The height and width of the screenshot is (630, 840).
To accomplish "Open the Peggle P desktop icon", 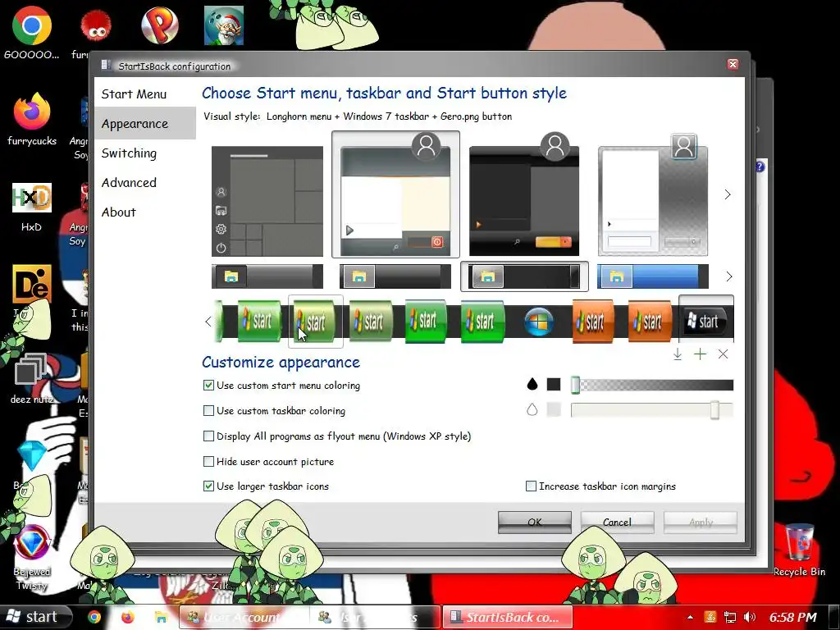I will point(160,25).
